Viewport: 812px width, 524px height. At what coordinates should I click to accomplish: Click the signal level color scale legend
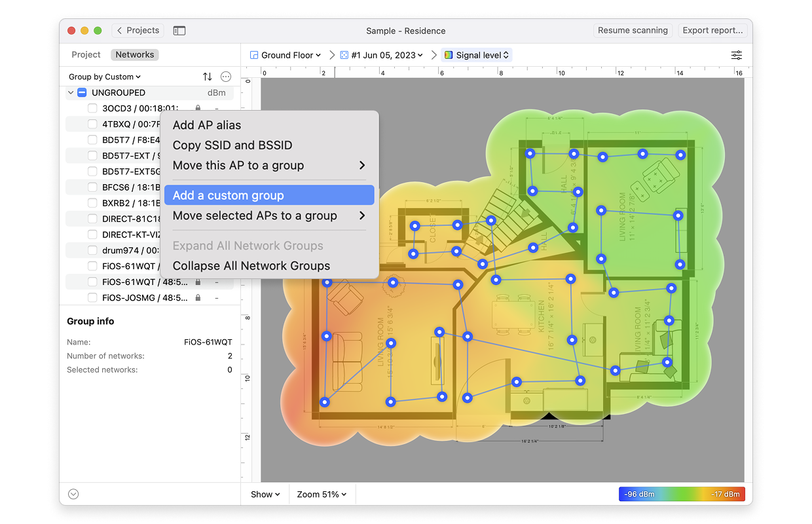tap(682, 495)
